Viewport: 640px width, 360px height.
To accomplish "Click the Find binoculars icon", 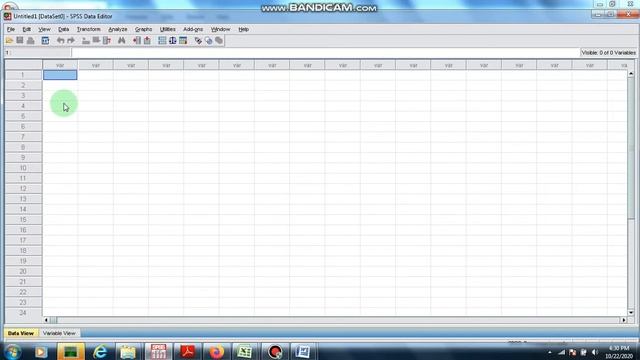I will click(122, 40).
